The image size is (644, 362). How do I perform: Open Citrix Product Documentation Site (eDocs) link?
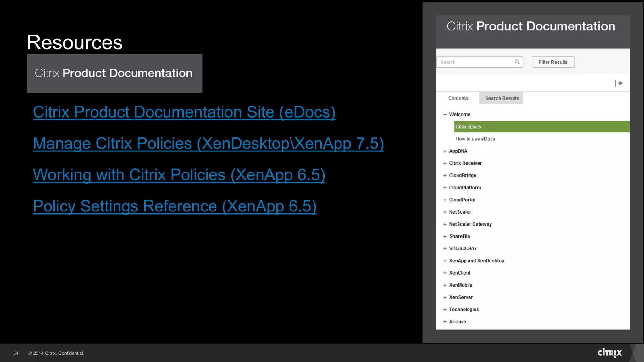point(184,112)
